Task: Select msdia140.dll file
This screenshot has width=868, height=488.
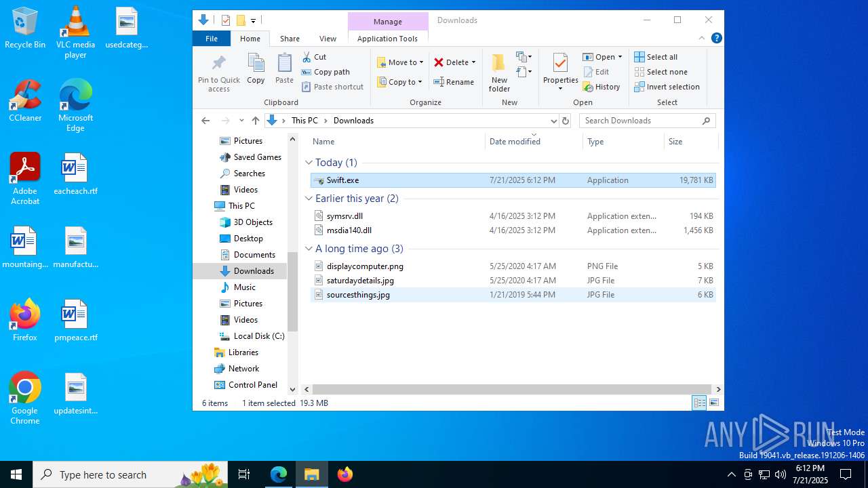Action: [513, 230]
